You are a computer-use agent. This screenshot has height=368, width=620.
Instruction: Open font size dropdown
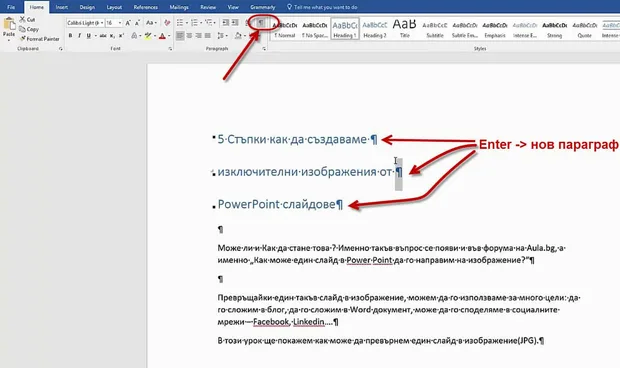pos(120,23)
